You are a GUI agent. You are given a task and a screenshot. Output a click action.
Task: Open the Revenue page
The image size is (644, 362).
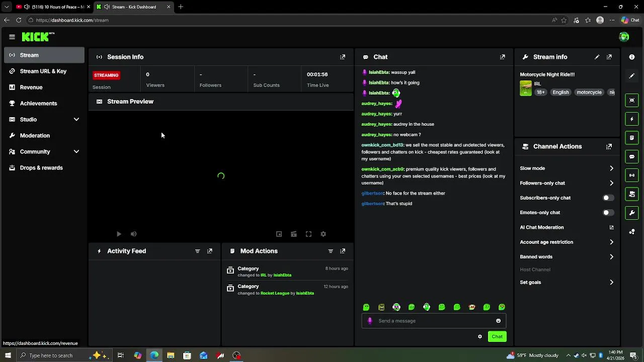(x=44, y=87)
